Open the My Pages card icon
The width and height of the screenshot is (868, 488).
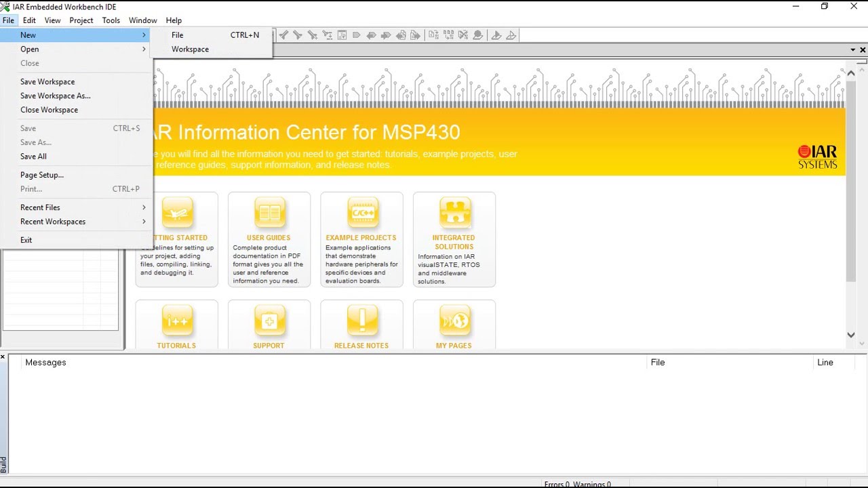click(454, 321)
